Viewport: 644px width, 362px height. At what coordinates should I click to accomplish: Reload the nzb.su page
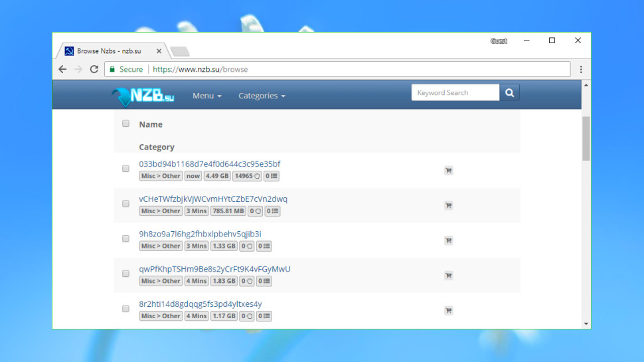tap(94, 69)
